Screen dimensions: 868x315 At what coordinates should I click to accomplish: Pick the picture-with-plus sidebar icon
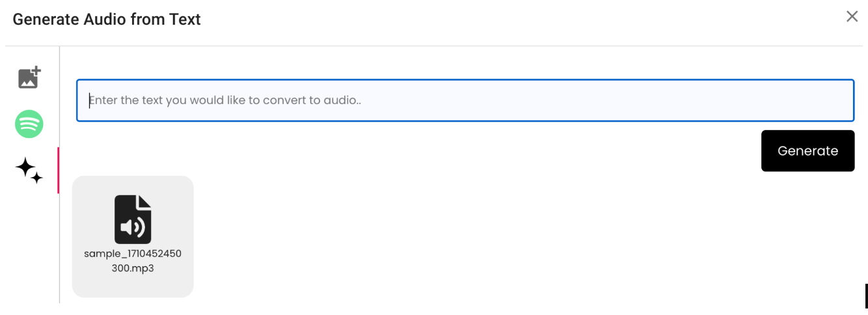point(29,77)
